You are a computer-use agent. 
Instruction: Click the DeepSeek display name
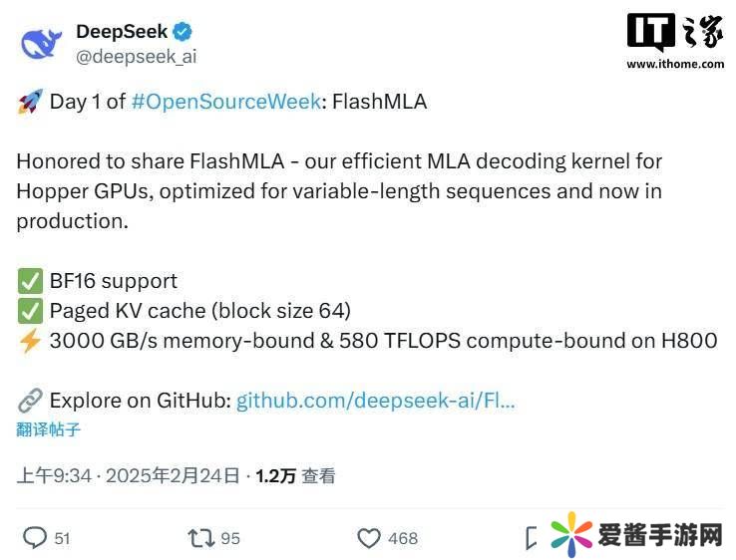[x=122, y=32]
